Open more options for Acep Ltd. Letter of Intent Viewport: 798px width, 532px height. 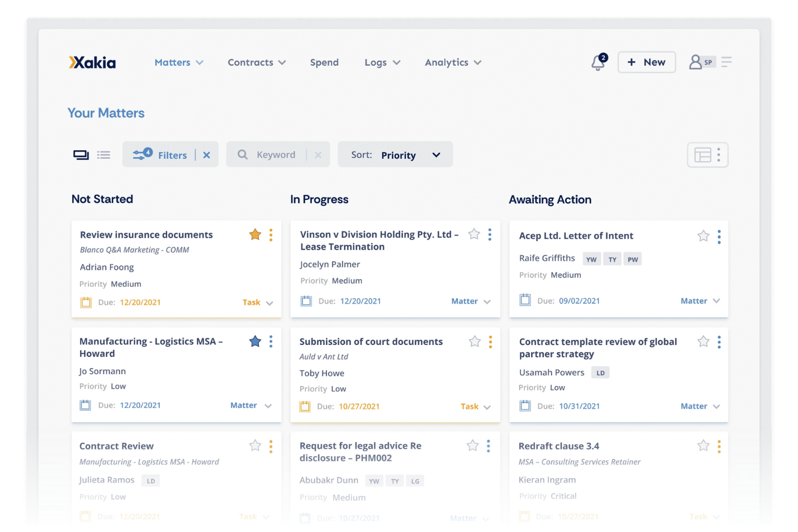[x=719, y=237]
